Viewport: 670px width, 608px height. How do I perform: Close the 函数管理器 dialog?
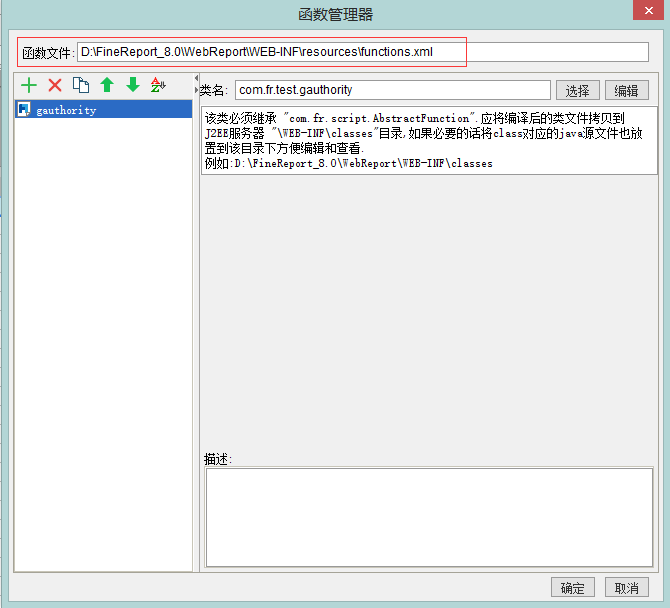coord(648,10)
